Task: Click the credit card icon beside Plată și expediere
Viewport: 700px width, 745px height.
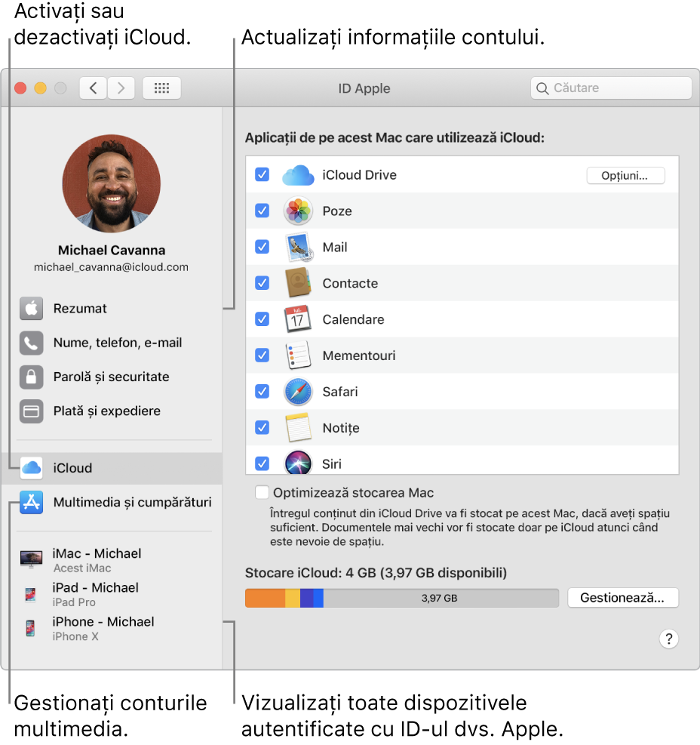Action: tap(32, 411)
